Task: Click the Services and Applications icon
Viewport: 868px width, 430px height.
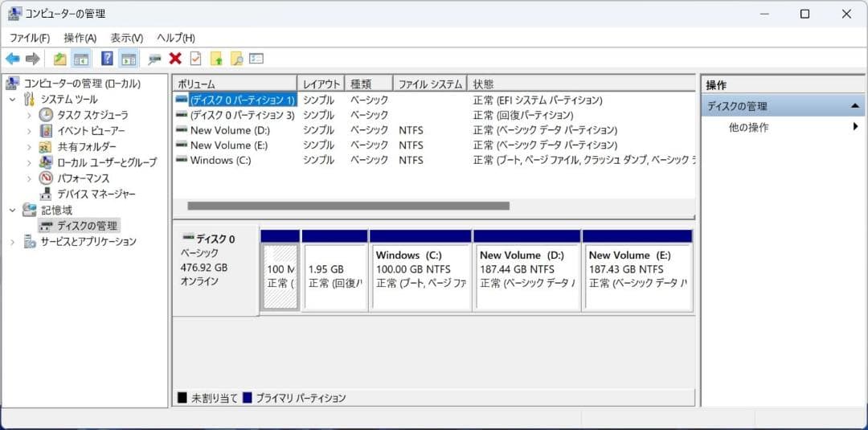Action: (30, 242)
